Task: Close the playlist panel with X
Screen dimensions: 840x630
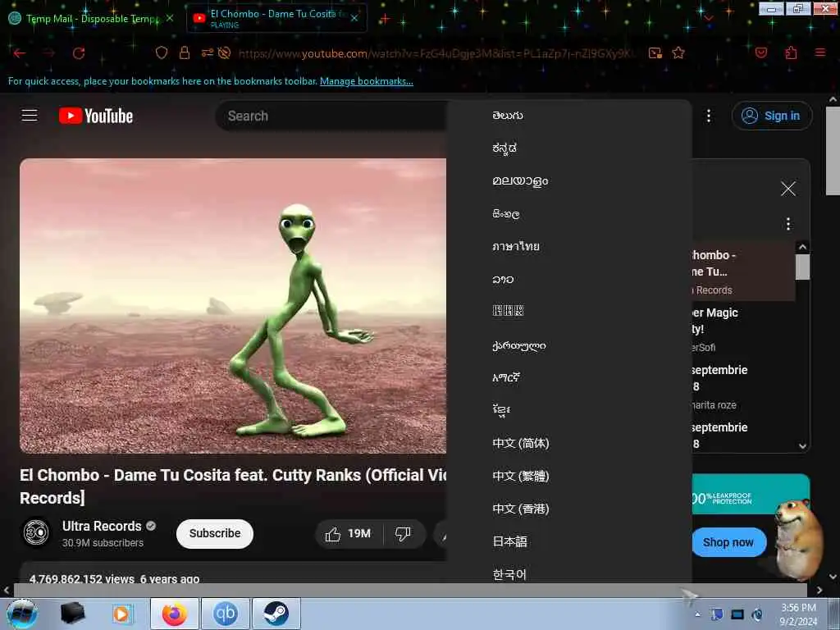Action: click(x=788, y=189)
